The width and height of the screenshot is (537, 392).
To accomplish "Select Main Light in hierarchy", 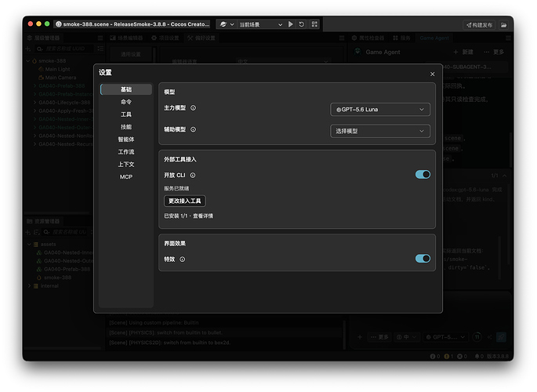I will point(57,69).
